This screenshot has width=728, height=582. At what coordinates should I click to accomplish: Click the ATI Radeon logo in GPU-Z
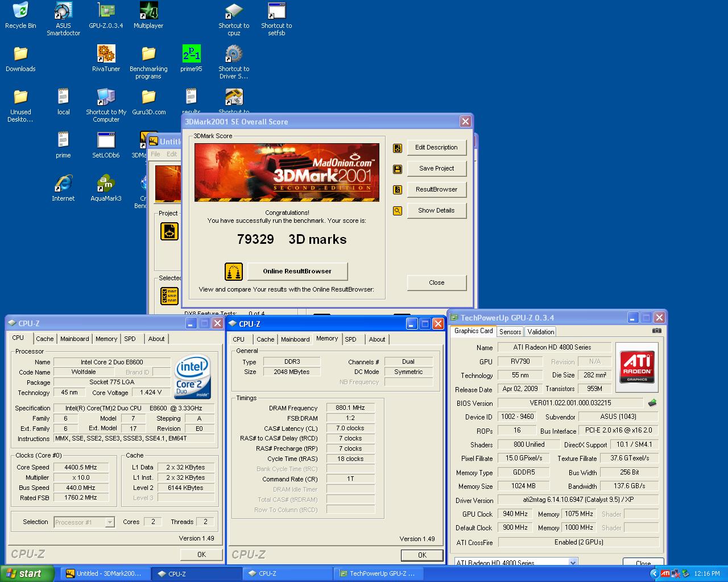click(636, 367)
